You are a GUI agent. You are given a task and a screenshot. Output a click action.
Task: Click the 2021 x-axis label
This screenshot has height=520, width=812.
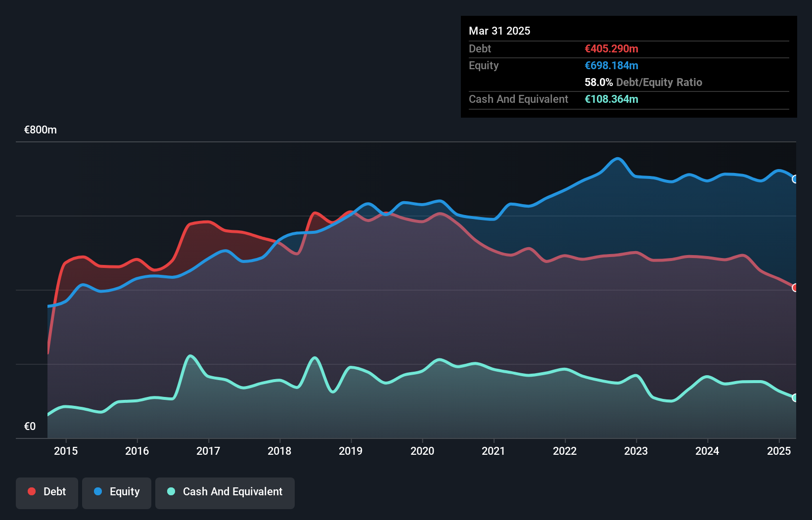[494, 451]
